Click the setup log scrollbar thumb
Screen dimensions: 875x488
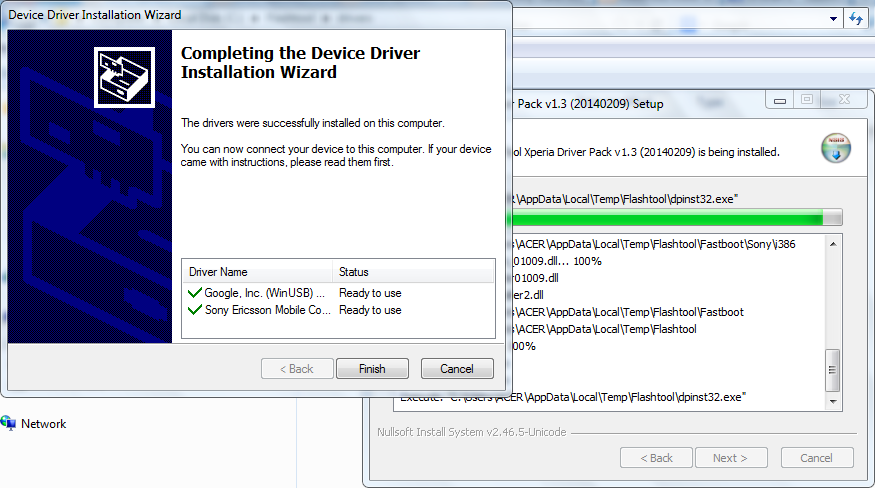click(833, 370)
